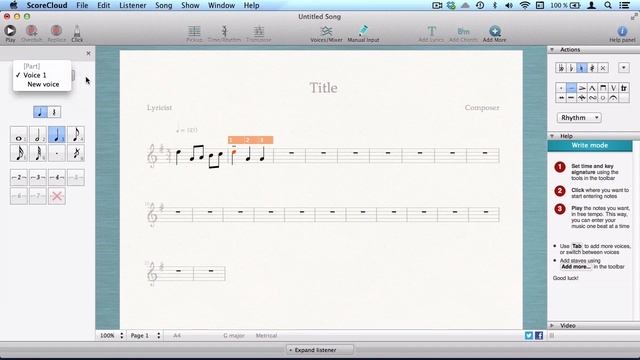
Task: Click the Title placeholder text
Action: (323, 87)
